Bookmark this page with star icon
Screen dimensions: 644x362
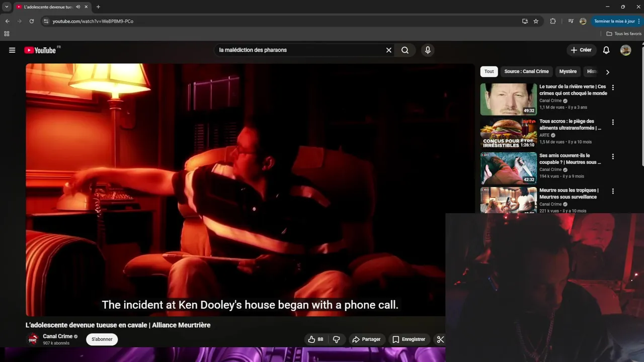[x=536, y=21]
